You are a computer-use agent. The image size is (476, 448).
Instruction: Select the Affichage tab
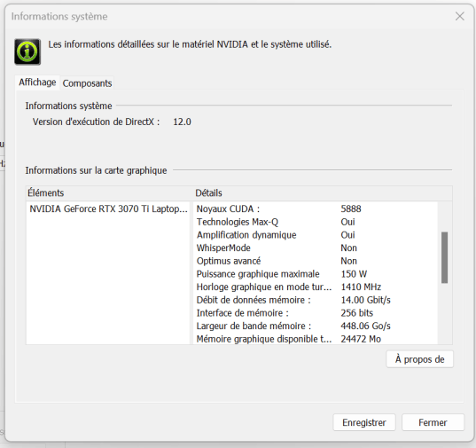click(x=37, y=83)
